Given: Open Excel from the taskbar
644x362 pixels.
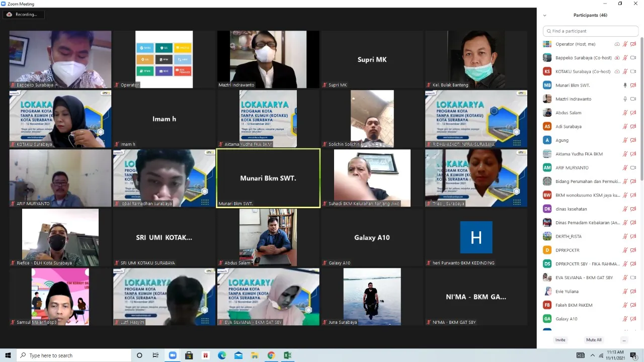Looking at the screenshot, I should [287, 355].
